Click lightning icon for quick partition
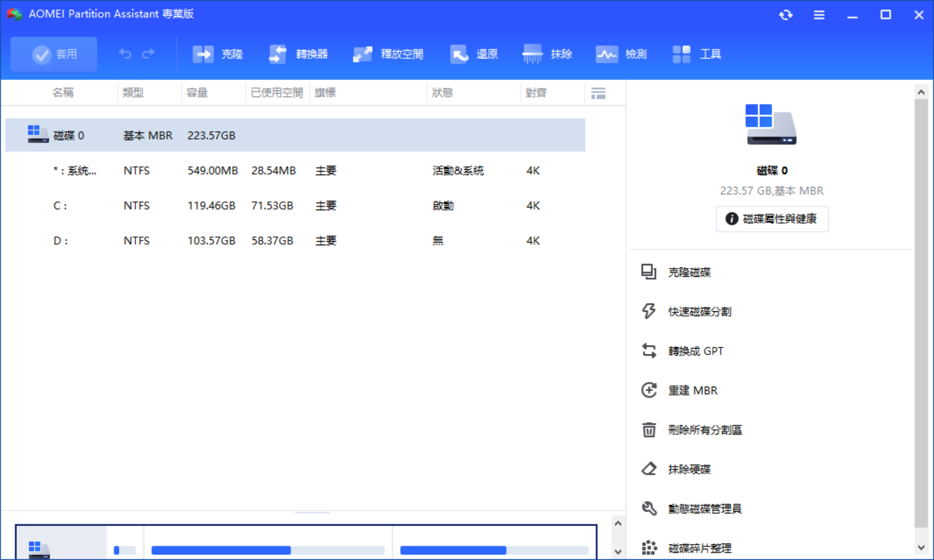The width and height of the screenshot is (934, 560). [649, 311]
